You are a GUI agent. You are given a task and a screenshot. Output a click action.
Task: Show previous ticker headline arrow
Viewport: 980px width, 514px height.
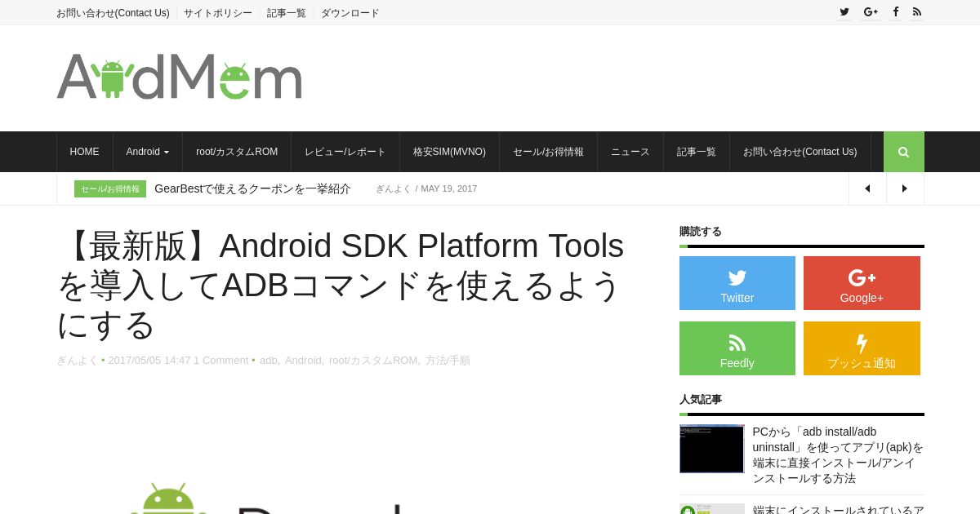(x=867, y=188)
